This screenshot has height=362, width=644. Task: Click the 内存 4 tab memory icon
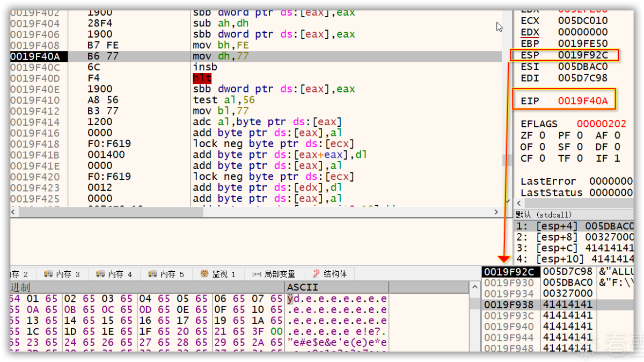[100, 274]
